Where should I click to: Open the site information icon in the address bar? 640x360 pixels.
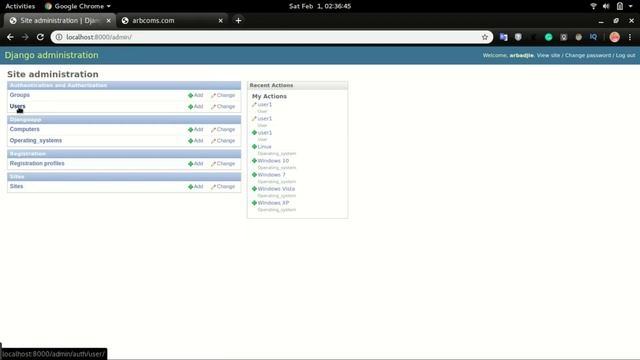[x=59, y=37]
